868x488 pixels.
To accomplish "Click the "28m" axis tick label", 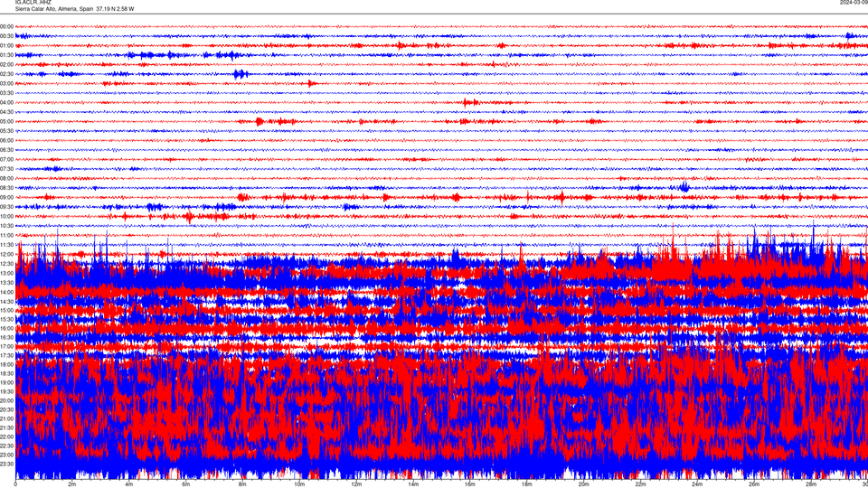I will [811, 484].
